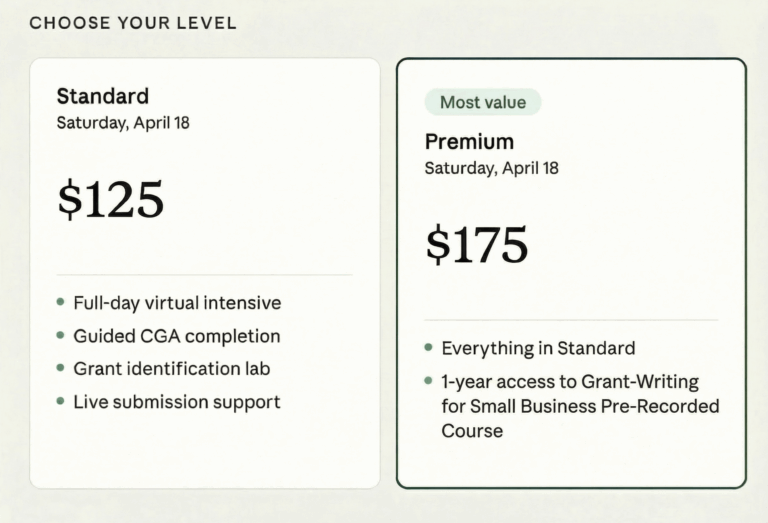This screenshot has width=768, height=523.
Task: Click the 1-year access Pre-Recorded Course feature
Action: tap(579, 406)
